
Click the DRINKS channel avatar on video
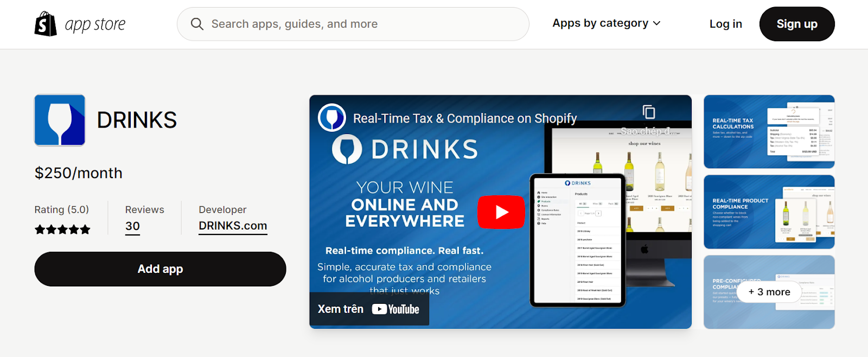[332, 118]
